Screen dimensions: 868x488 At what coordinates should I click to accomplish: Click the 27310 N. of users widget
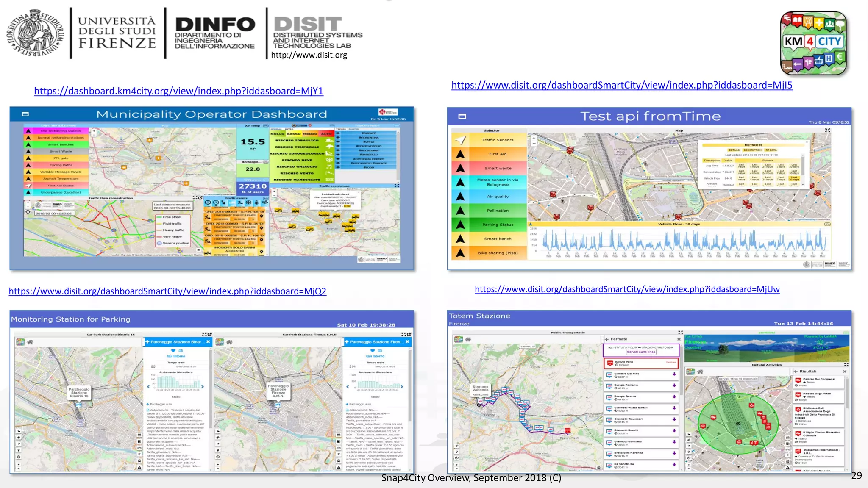tap(253, 188)
